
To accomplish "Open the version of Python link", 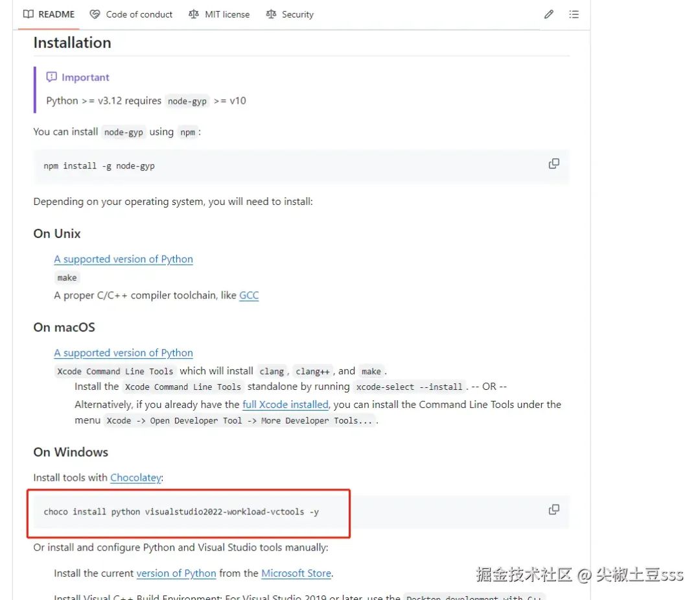I will click(176, 573).
